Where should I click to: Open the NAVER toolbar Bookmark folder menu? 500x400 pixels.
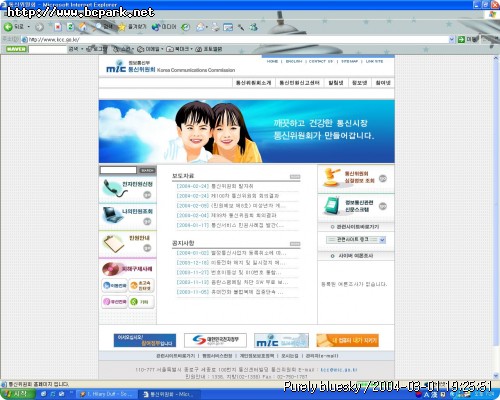coord(179,49)
